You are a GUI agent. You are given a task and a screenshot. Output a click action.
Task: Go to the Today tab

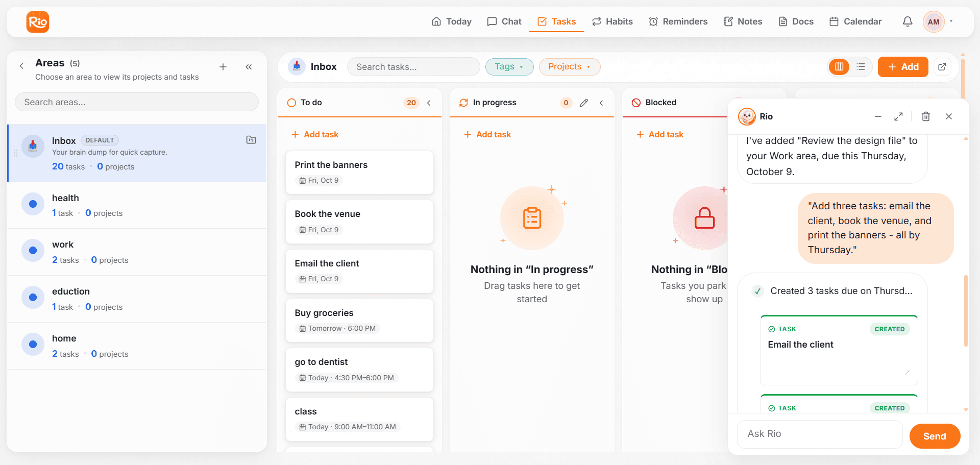pos(452,21)
